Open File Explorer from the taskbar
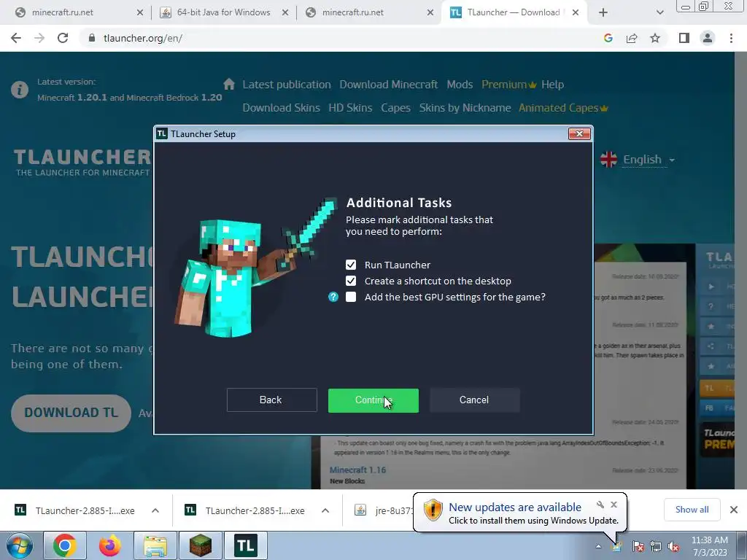The height and width of the screenshot is (560, 747). 155,545
